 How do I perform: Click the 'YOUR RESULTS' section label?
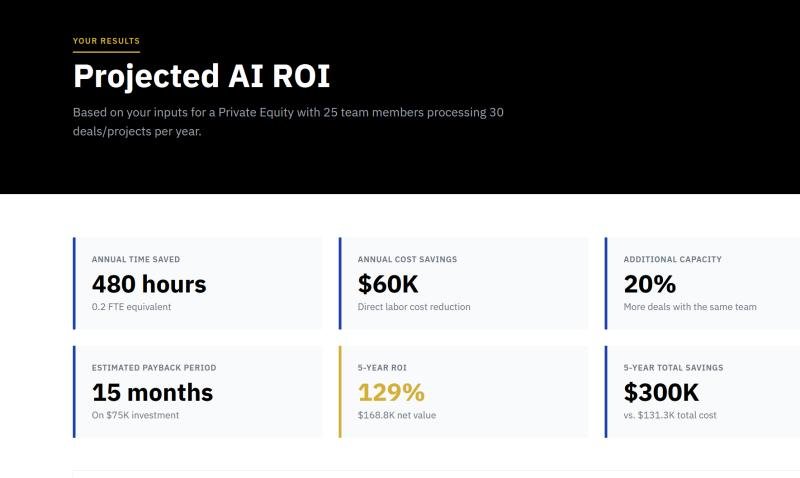click(x=106, y=41)
